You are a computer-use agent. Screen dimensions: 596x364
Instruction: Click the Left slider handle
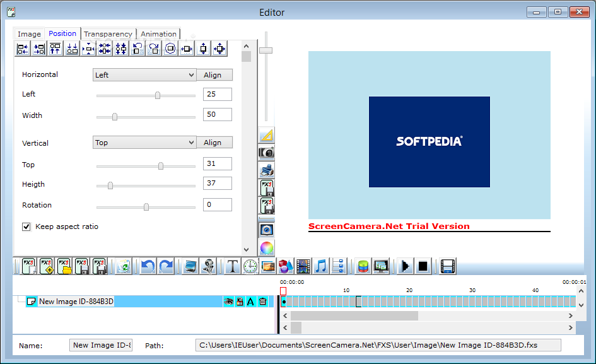[158, 95]
